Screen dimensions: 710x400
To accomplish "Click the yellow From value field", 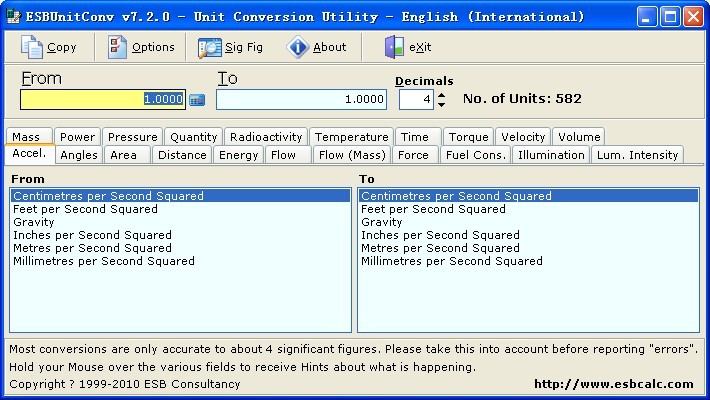I will pos(102,100).
